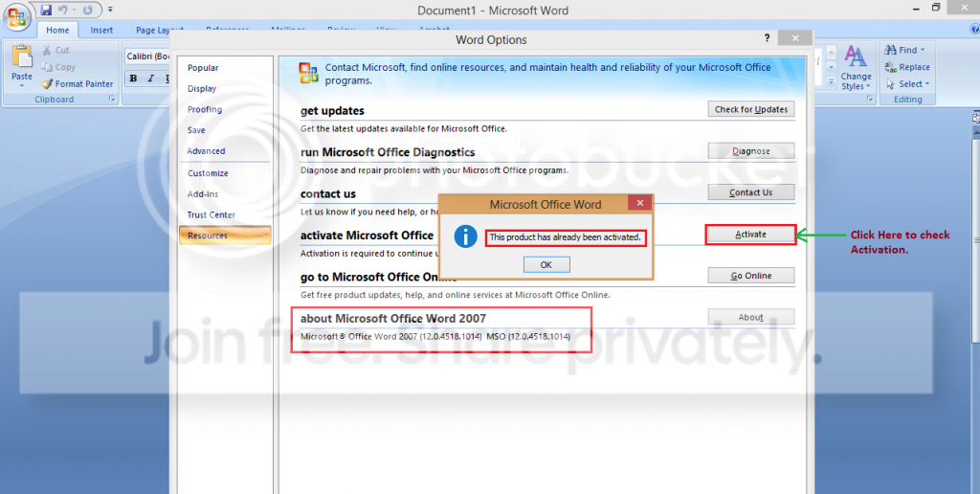
Task: Toggle Bold formatting in ribbon
Action: tap(133, 79)
